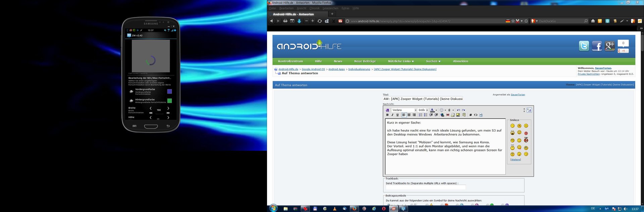Select Android-Hilfe.de - Antworten browser tab
The height and width of the screenshot is (212, 644).
[x=298, y=14]
